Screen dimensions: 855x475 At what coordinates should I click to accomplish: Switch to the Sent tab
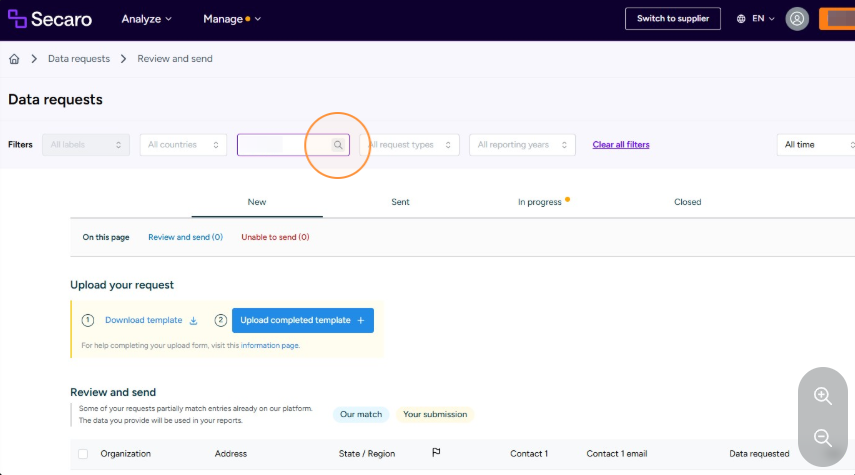400,202
